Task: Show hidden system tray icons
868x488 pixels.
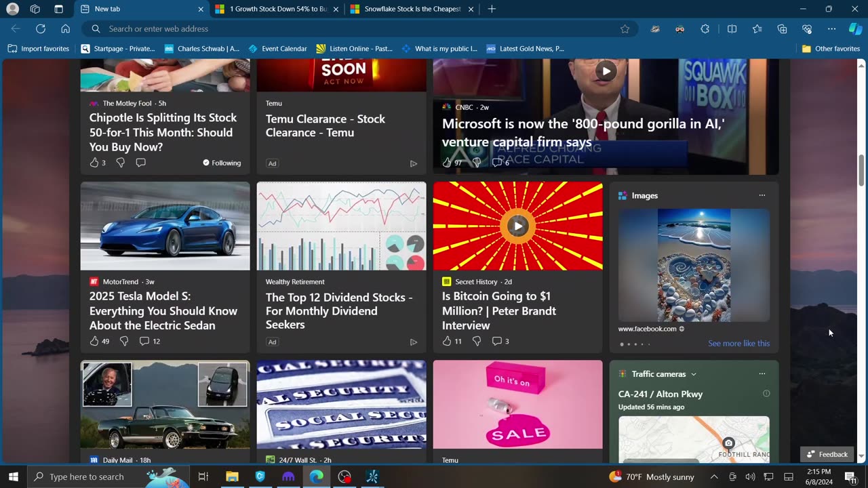Action: (714, 476)
